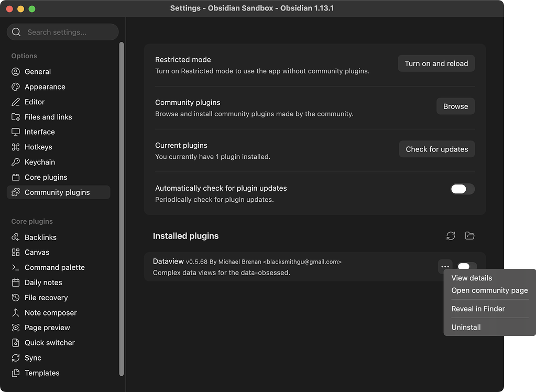The width and height of the screenshot is (536, 392).
Task: Click the General person icon
Action: coord(16,72)
